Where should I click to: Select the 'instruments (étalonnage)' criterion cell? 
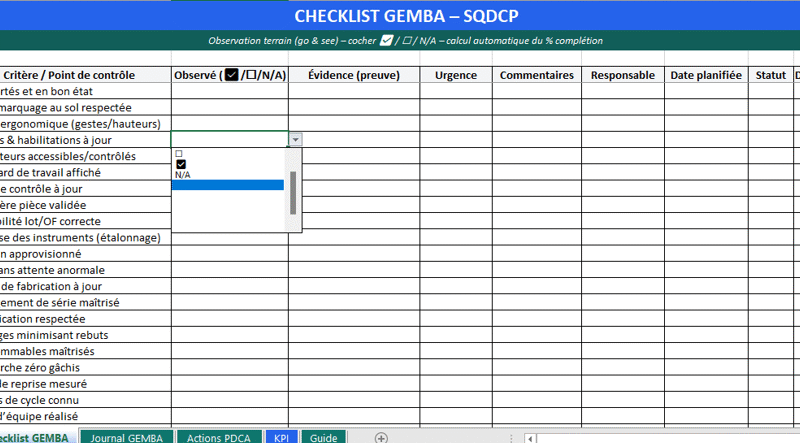85,238
